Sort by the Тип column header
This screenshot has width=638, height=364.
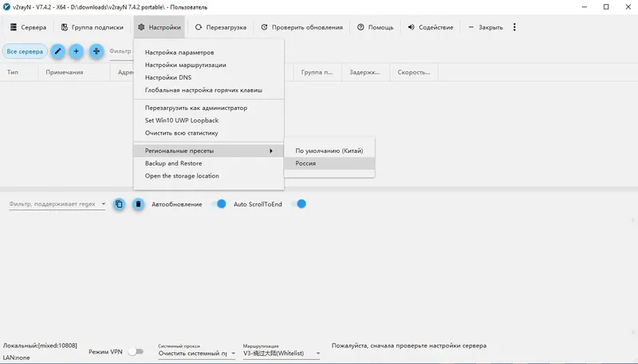click(19, 72)
